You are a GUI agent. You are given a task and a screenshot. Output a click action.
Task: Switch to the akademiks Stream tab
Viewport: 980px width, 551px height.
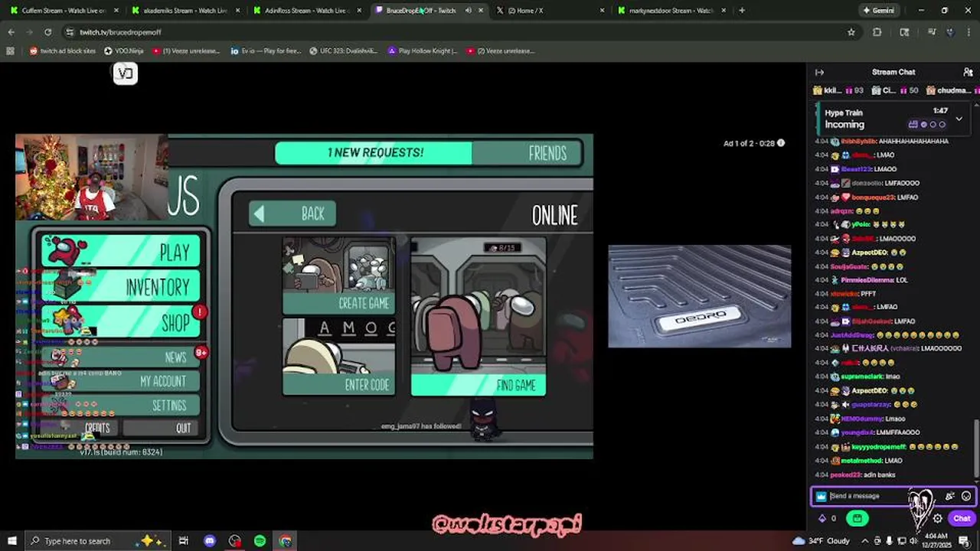pyautogui.click(x=185, y=11)
